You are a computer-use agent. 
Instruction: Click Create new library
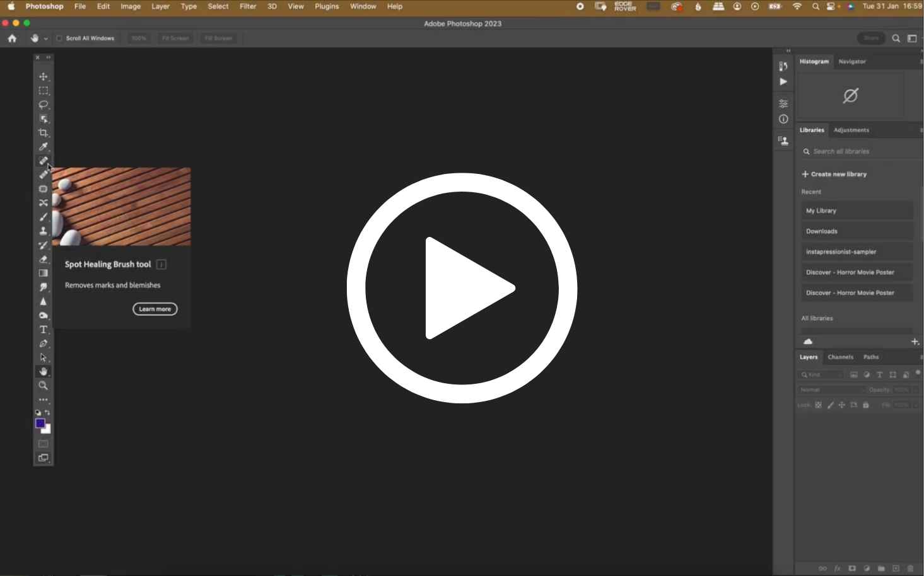click(834, 175)
